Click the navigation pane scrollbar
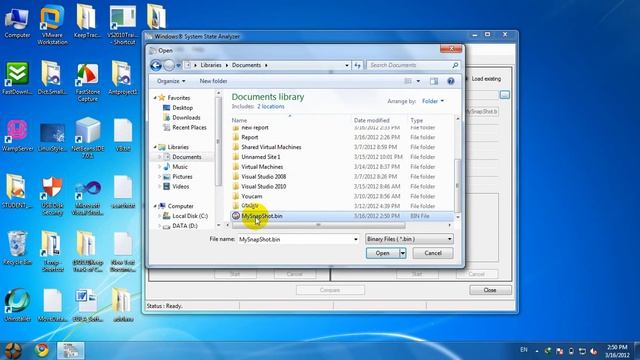This screenshot has height=360, width=640. pyautogui.click(x=218, y=141)
